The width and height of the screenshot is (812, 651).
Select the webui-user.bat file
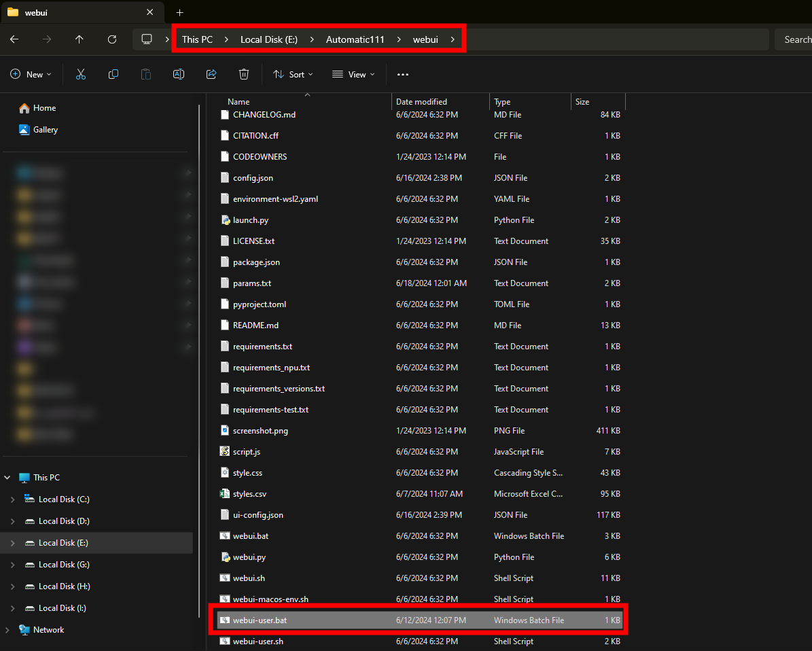(260, 620)
